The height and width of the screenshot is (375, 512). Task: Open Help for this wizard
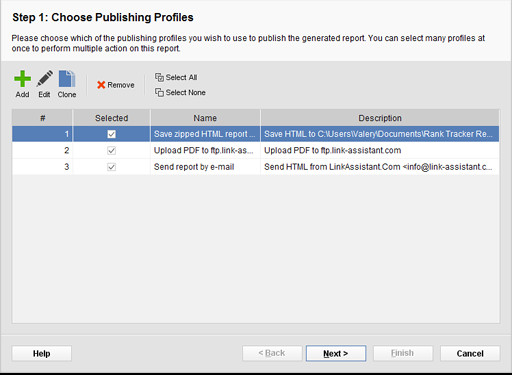coord(42,353)
